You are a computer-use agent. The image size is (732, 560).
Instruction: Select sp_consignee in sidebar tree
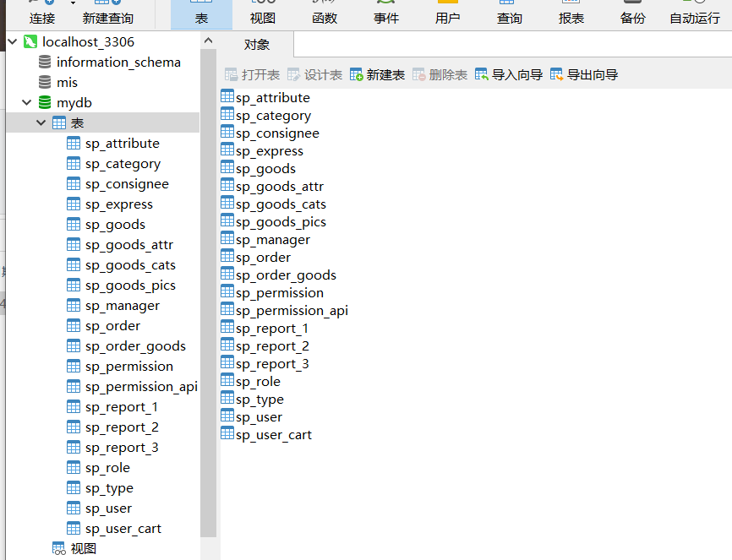click(x=127, y=184)
